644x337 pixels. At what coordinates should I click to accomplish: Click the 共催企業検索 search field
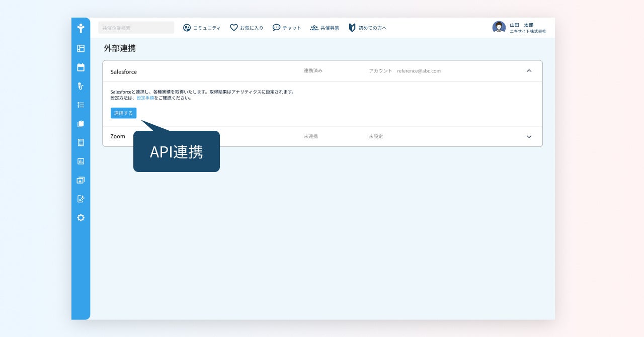136,28
